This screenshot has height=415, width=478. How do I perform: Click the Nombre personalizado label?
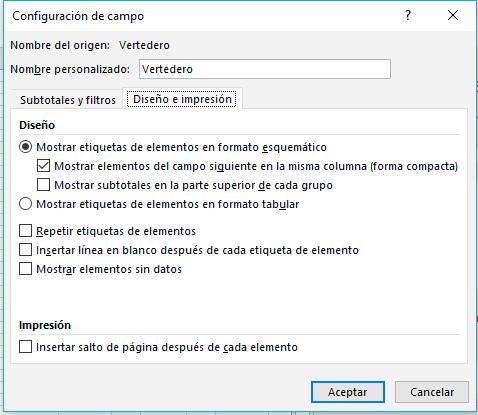70,69
